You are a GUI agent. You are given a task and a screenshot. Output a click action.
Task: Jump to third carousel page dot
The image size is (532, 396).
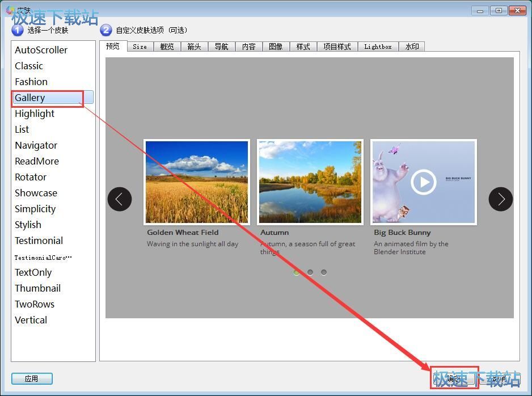tap(324, 272)
